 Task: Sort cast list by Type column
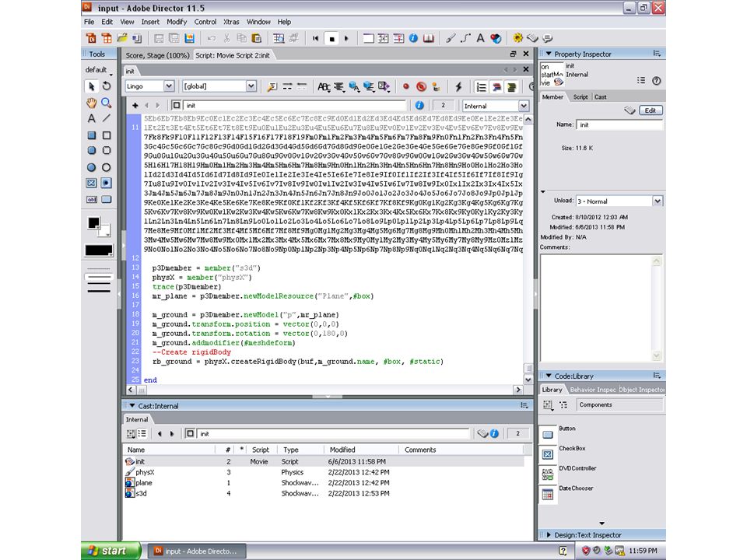pyautogui.click(x=300, y=450)
